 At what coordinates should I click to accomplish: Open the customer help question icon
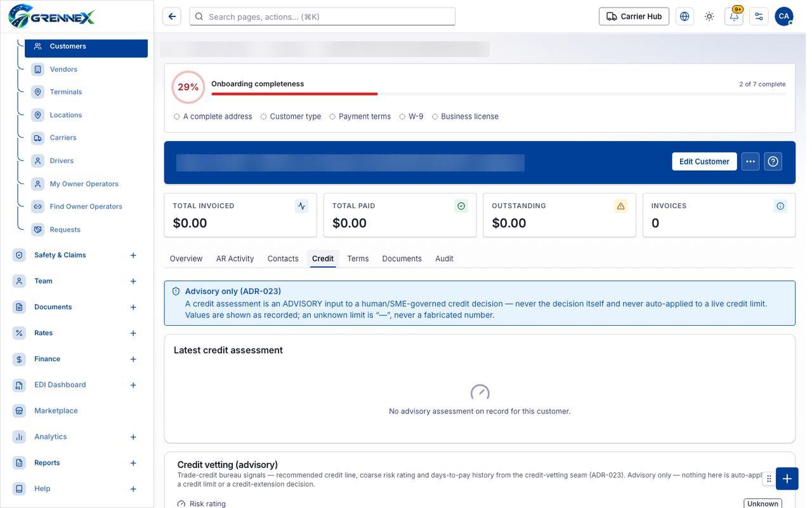[x=773, y=161]
